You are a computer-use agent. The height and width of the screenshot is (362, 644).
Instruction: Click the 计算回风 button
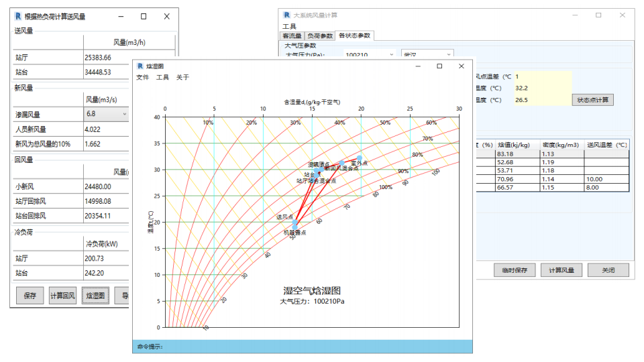coord(62,296)
